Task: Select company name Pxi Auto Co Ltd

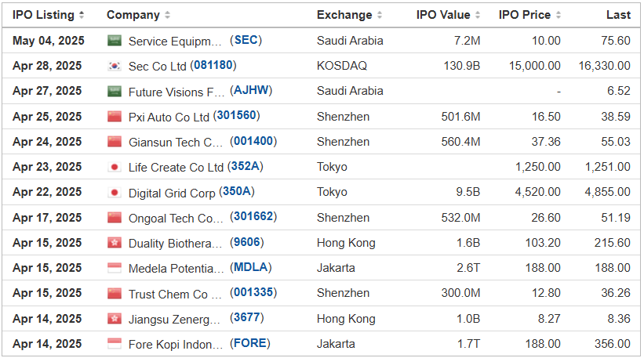Action: pyautogui.click(x=169, y=118)
